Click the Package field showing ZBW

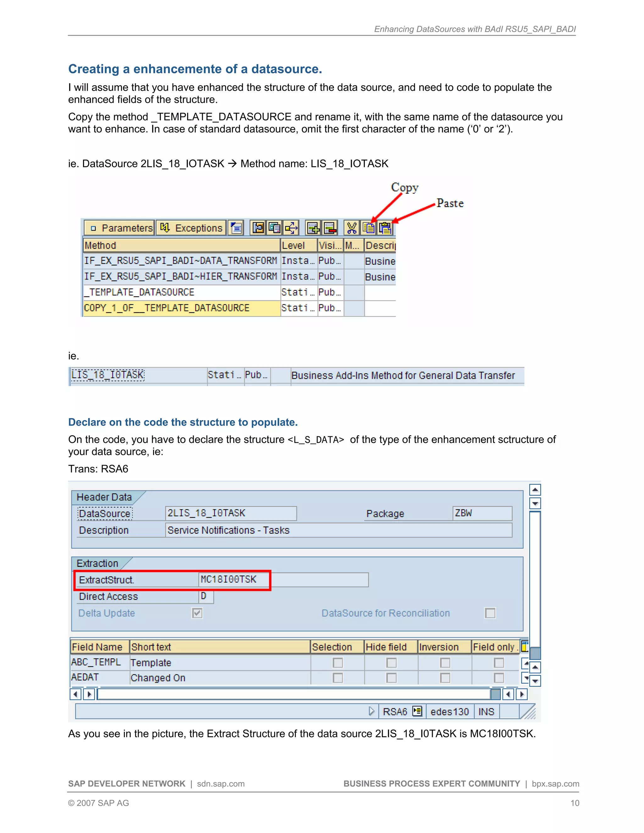tap(482, 513)
